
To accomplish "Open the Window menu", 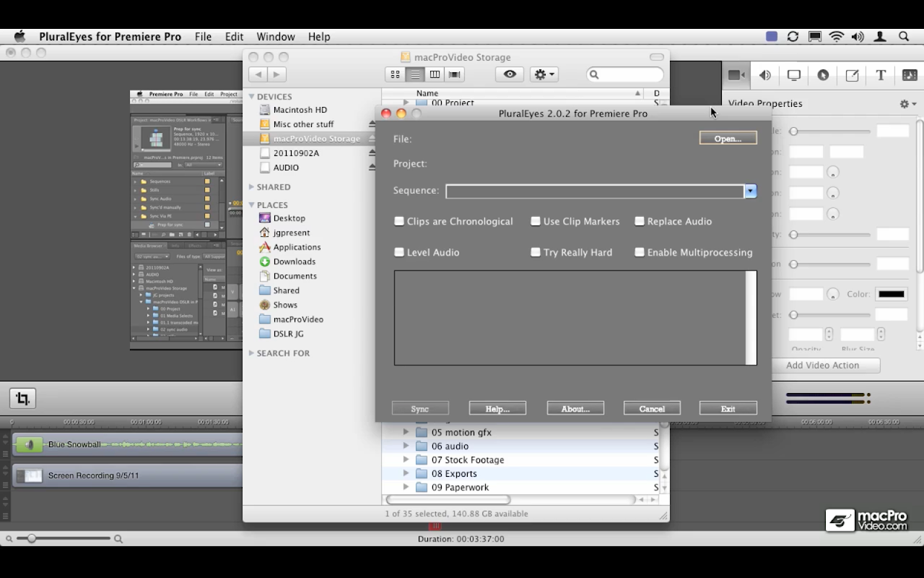I will coord(275,37).
